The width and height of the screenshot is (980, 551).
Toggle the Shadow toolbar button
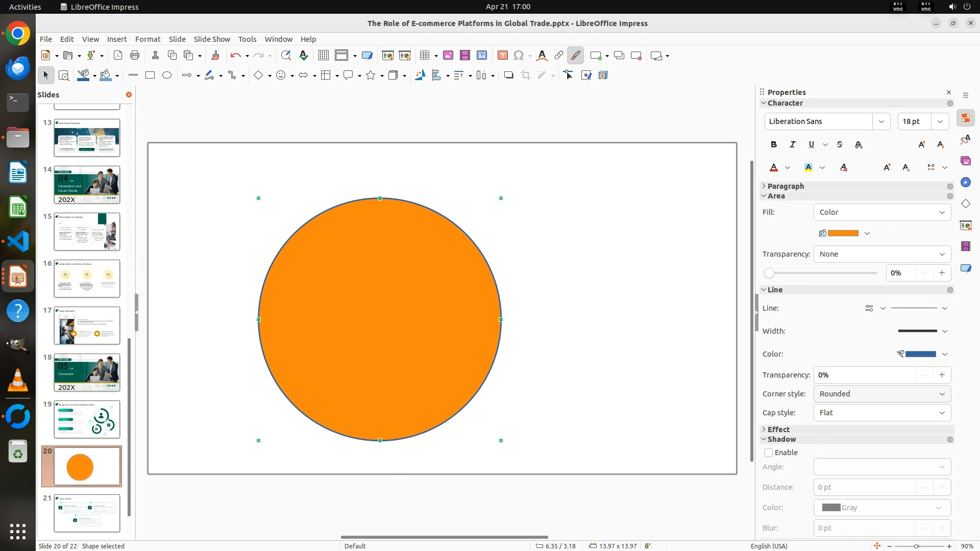(x=508, y=76)
